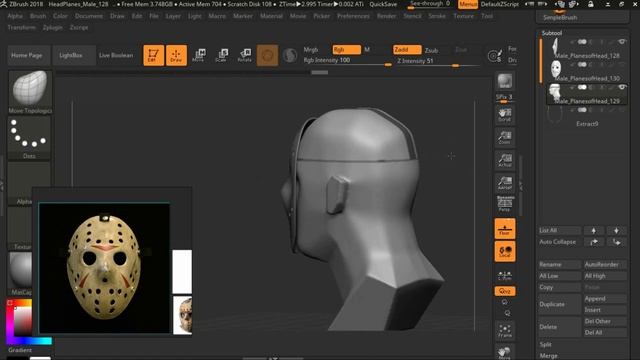This screenshot has width=640, height=360.
Task: Click the Auto Collapse button
Action: (x=559, y=242)
